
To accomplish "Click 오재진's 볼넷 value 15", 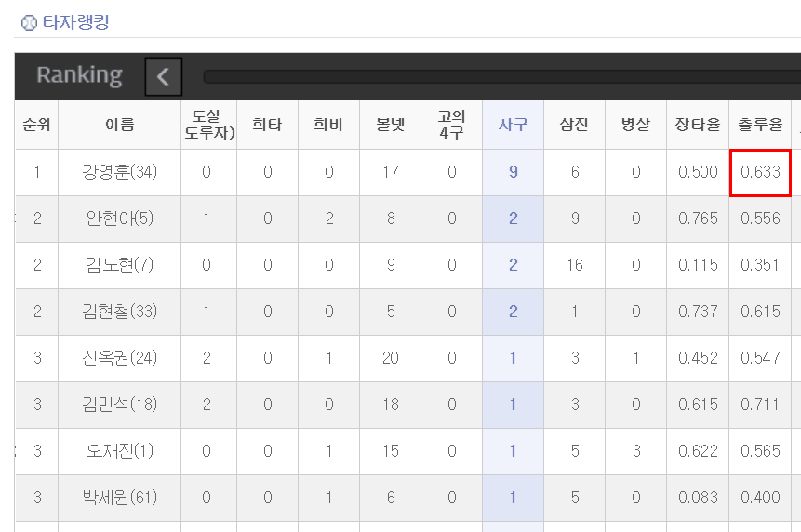I will [x=391, y=451].
